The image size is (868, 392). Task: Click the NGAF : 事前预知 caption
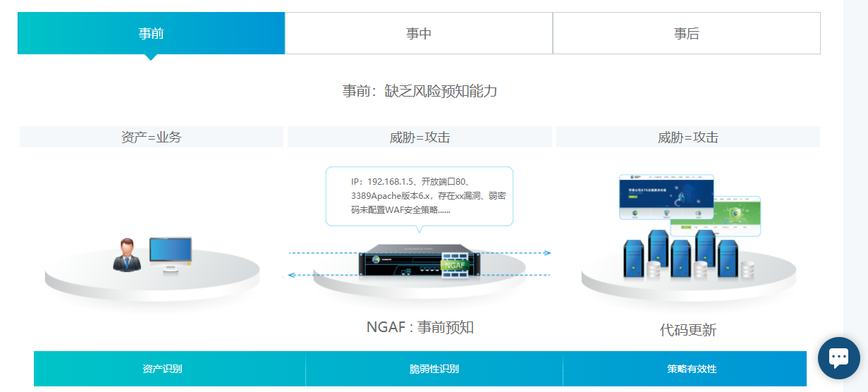coord(420,327)
